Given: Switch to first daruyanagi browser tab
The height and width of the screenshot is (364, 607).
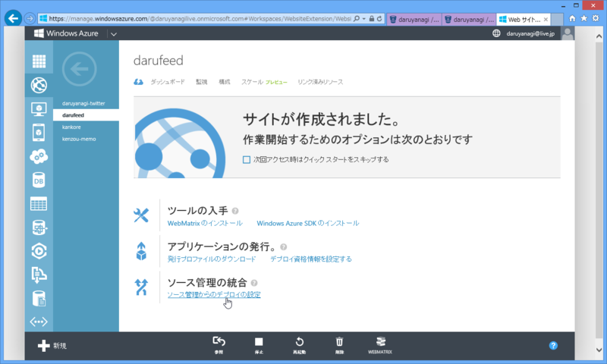Looking at the screenshot, I should [x=414, y=20].
